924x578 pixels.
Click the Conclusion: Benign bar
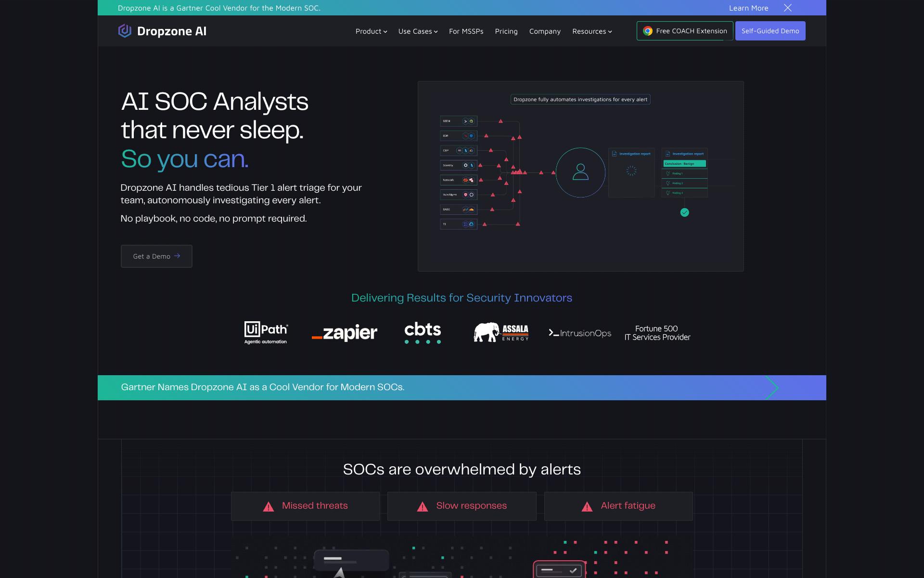click(684, 164)
